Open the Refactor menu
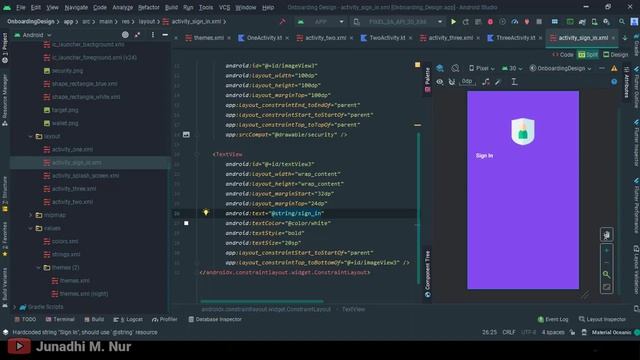This screenshot has width=640, height=360. tap(149, 7)
